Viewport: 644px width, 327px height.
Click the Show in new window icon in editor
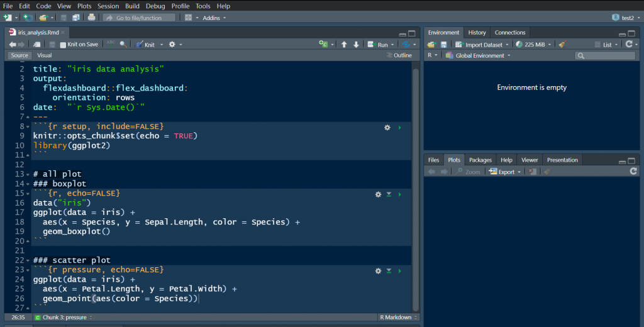pyautogui.click(x=36, y=45)
